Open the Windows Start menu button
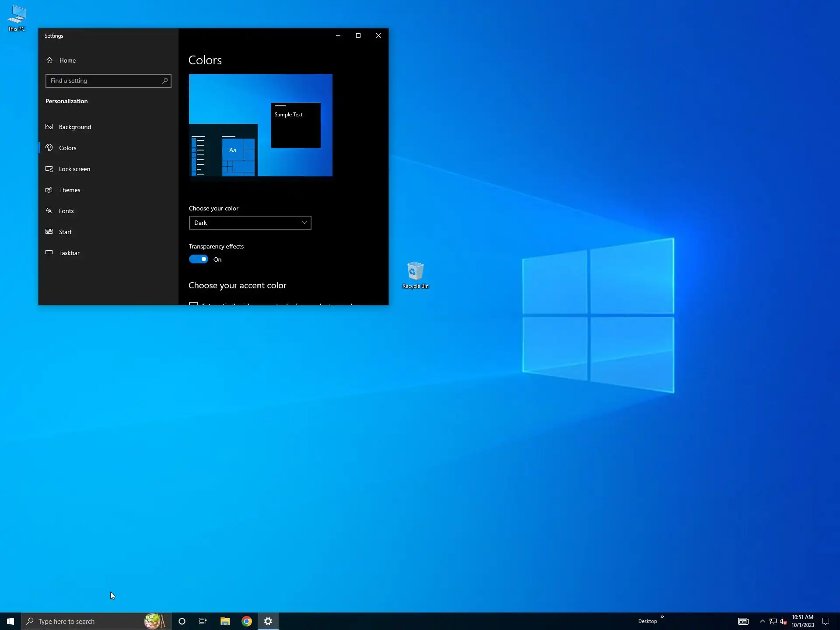This screenshot has width=840, height=630. click(x=10, y=621)
